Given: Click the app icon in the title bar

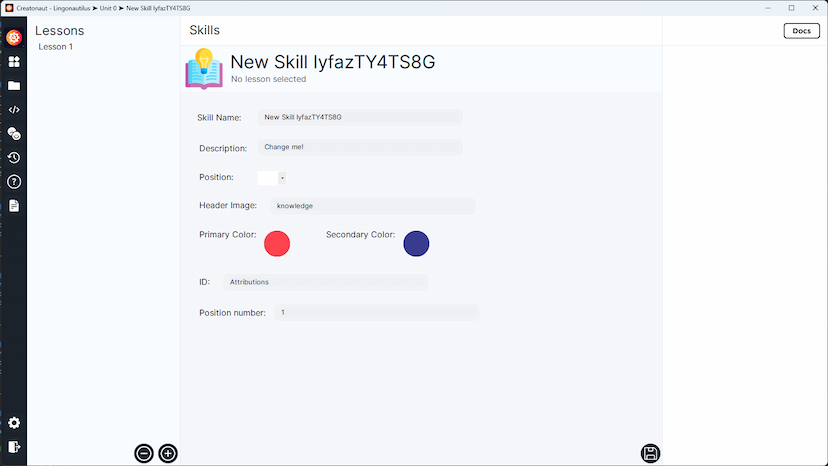Looking at the screenshot, I should 9,8.
